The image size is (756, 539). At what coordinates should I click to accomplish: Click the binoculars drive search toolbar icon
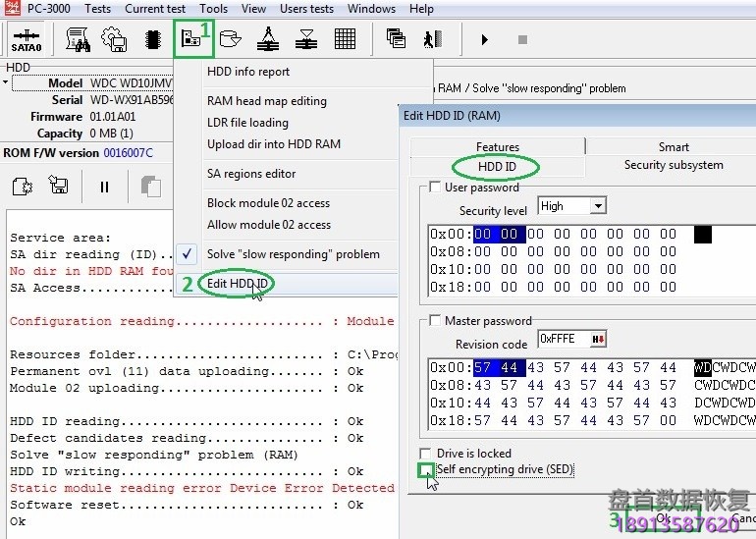click(x=78, y=39)
